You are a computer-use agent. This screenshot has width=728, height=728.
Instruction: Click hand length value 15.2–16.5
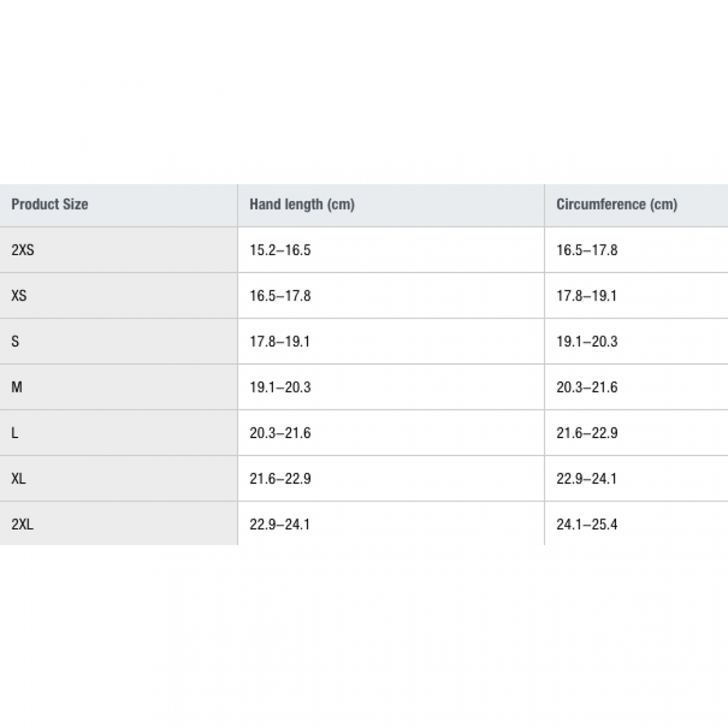click(x=280, y=250)
